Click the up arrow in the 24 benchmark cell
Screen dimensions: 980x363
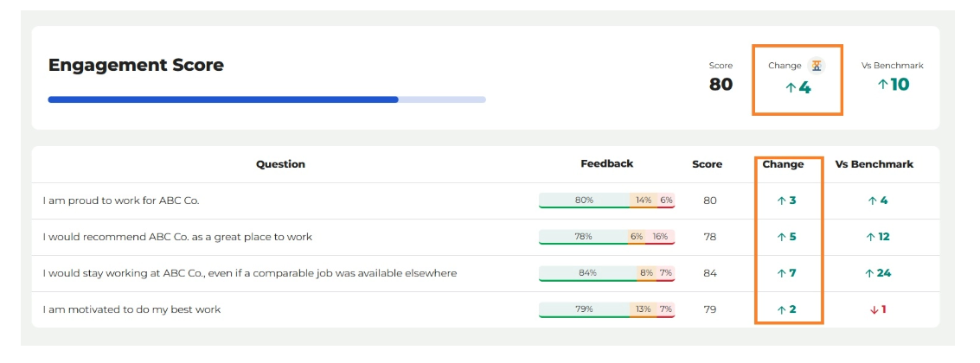[868, 273]
